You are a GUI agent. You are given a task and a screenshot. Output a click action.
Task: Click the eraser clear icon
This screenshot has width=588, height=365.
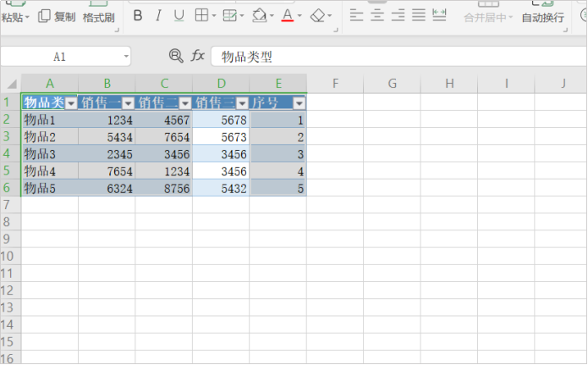point(317,16)
